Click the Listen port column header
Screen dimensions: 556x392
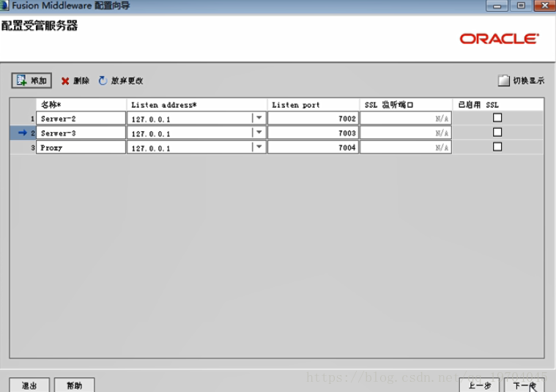point(314,105)
